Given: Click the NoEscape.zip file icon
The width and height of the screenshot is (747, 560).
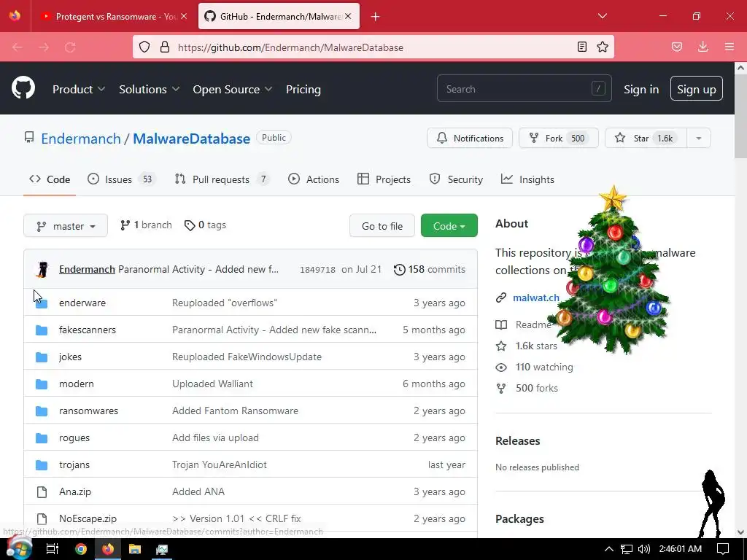Looking at the screenshot, I should click(42, 518).
